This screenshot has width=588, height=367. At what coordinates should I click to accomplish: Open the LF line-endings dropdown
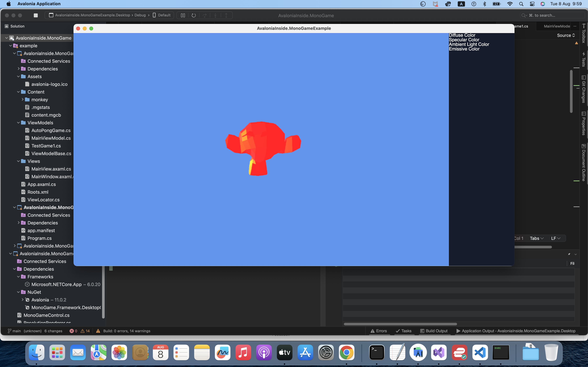coord(556,238)
